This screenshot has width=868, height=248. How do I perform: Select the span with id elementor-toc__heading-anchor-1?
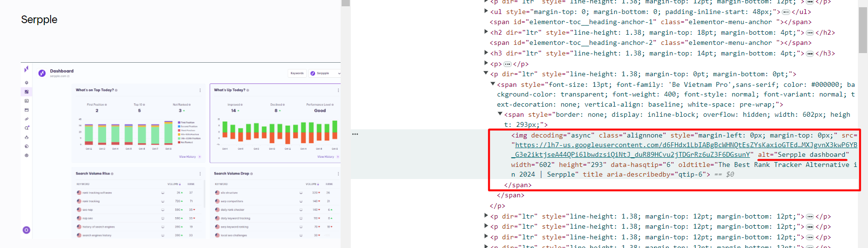click(651, 22)
